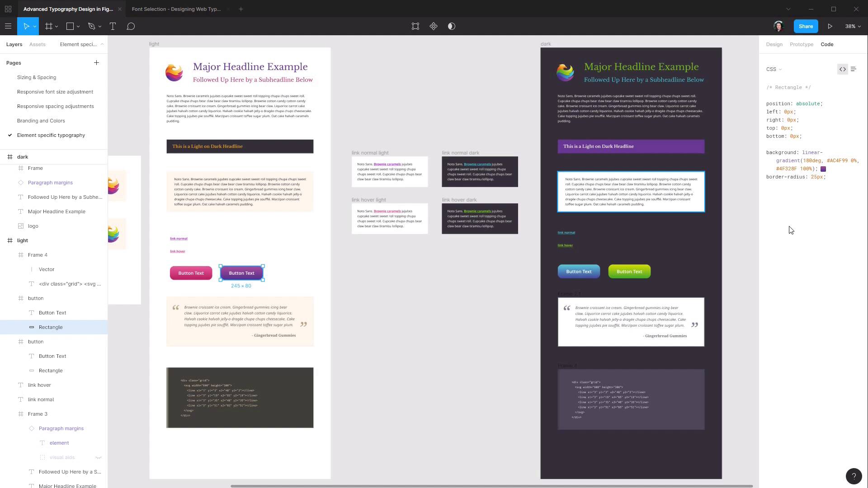
Task: Add a new page with plus icon
Action: click(96, 63)
